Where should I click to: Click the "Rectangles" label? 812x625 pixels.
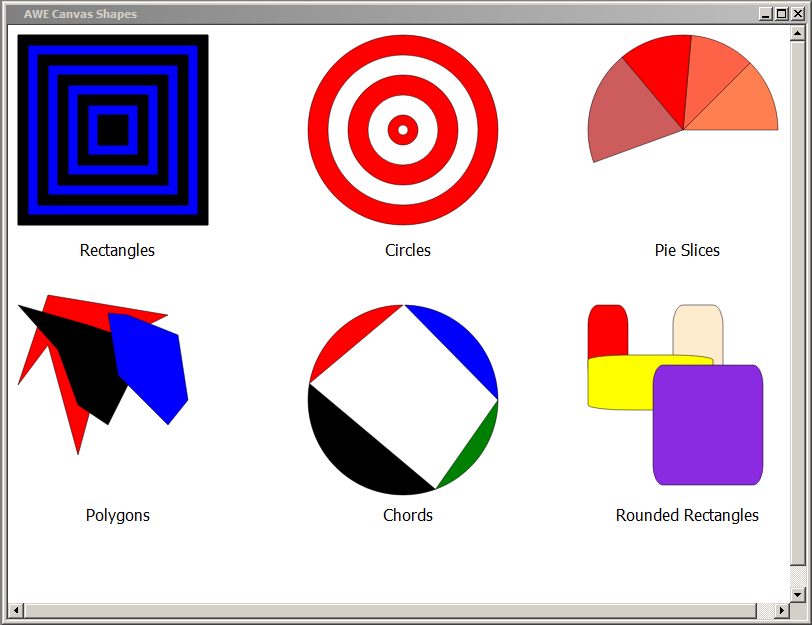pyautogui.click(x=117, y=250)
